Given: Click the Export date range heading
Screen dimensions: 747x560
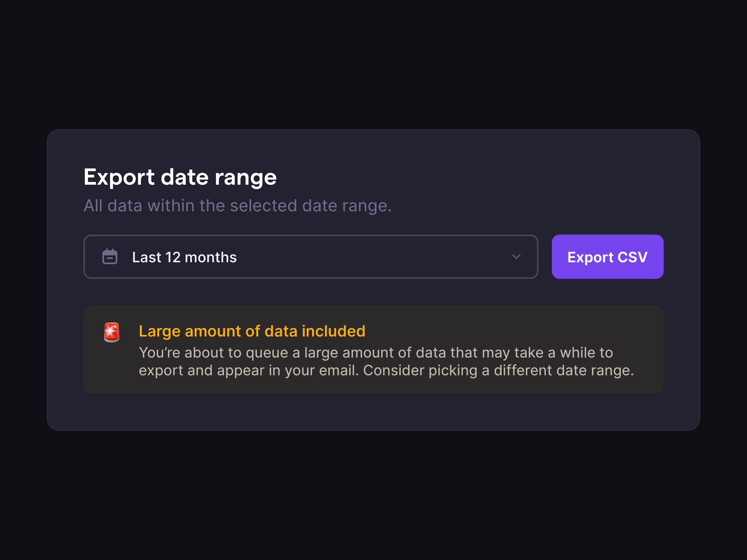Looking at the screenshot, I should 180,178.
